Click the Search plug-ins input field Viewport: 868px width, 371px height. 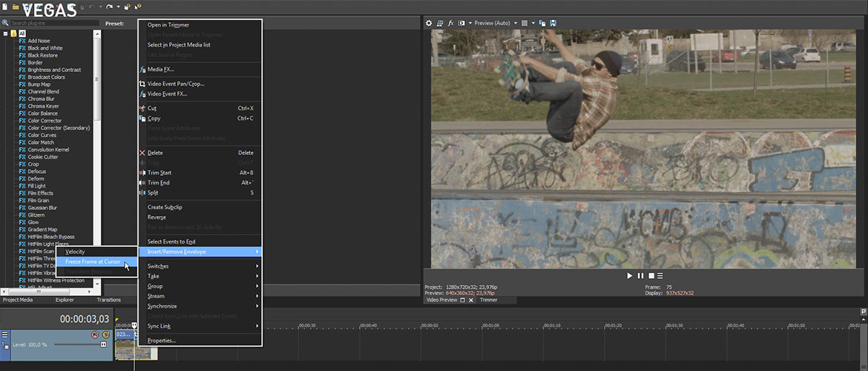point(54,23)
